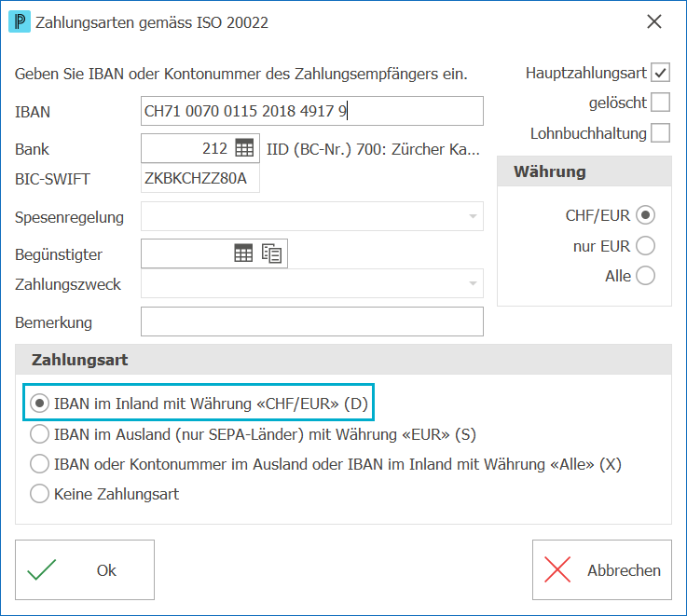Open bank lookup table icon
The image size is (687, 616).
[x=244, y=148]
